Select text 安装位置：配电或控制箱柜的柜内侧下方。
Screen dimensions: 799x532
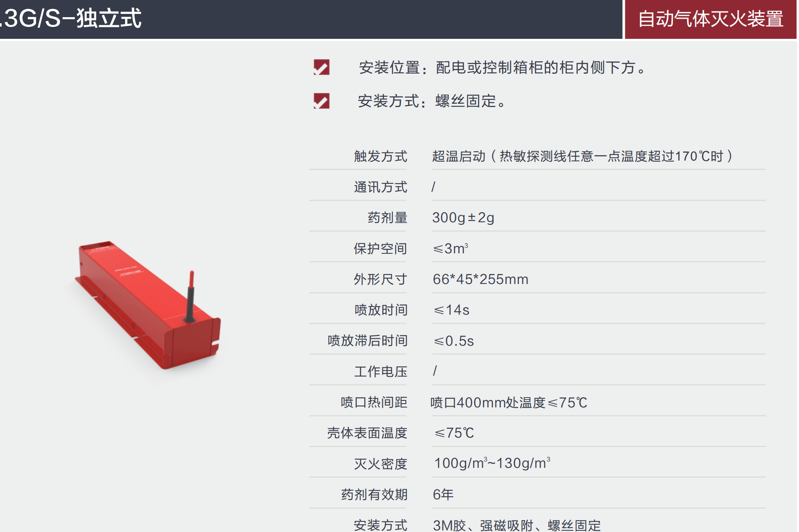pyautogui.click(x=503, y=67)
